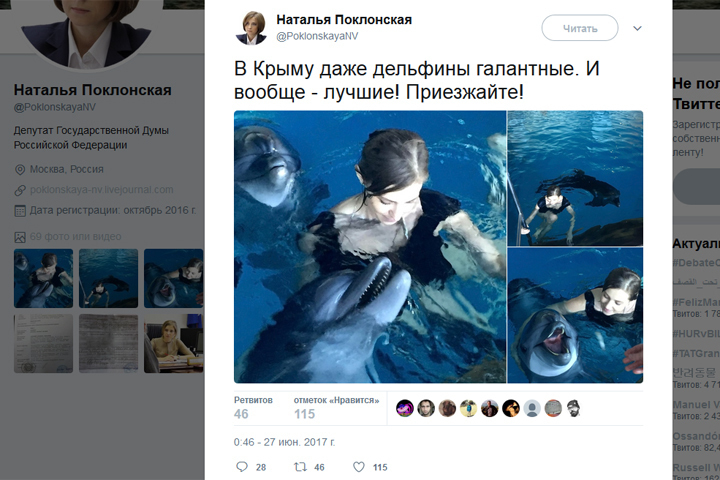Open the office desk photo thumbnail in sidebar
720x480 pixels.
pos(173,343)
